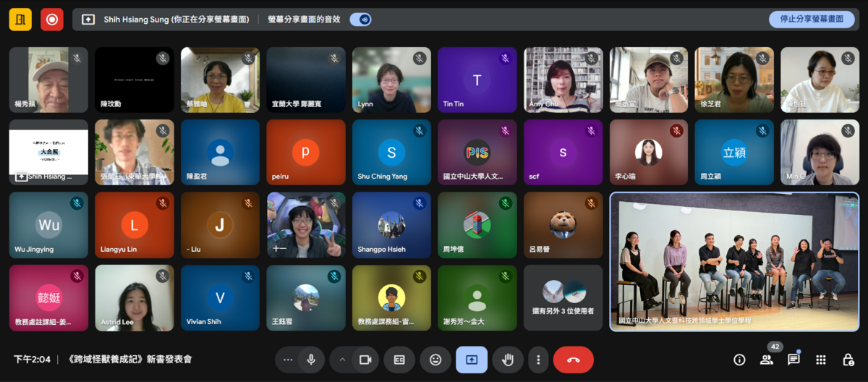This screenshot has width=868, height=382.
Task: Click the present screen button
Action: pyautogui.click(x=472, y=360)
